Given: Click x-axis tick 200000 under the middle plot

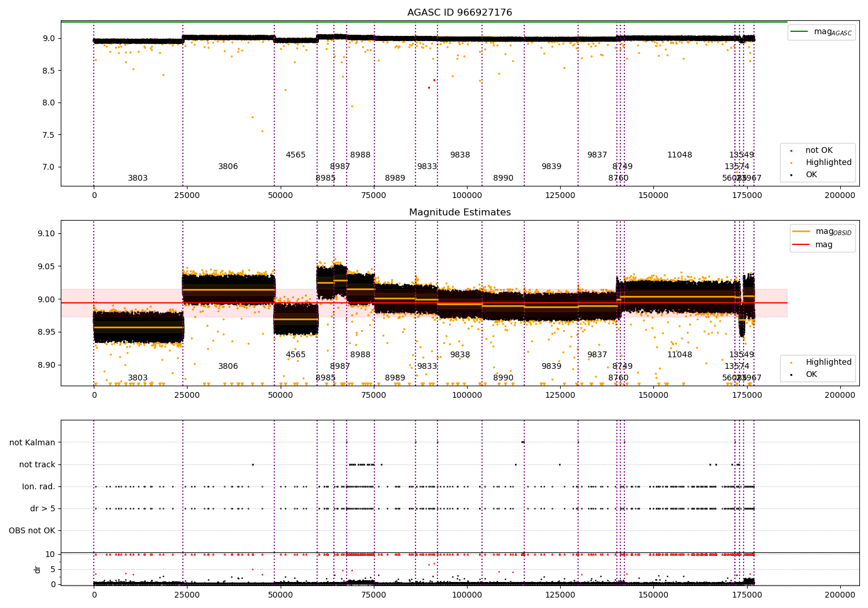Looking at the screenshot, I should pos(840,395).
